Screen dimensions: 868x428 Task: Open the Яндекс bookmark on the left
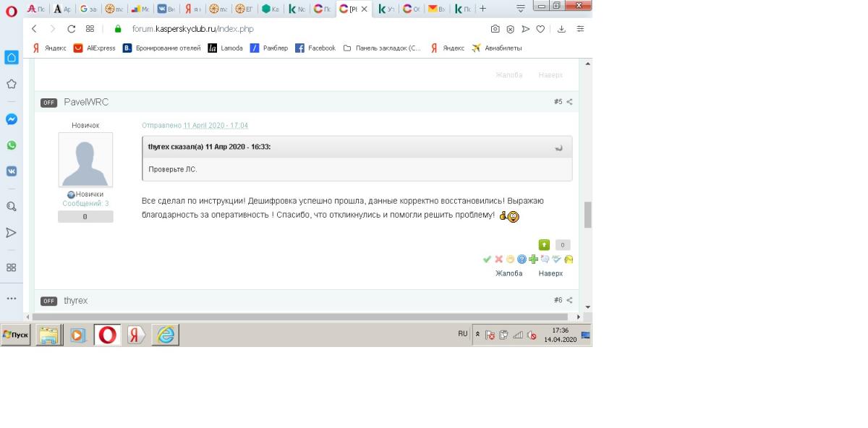49,48
